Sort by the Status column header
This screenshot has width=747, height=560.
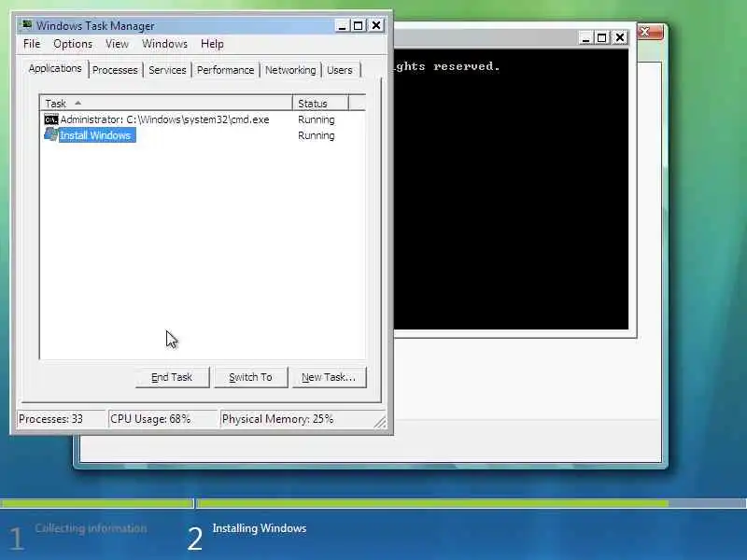click(x=320, y=104)
